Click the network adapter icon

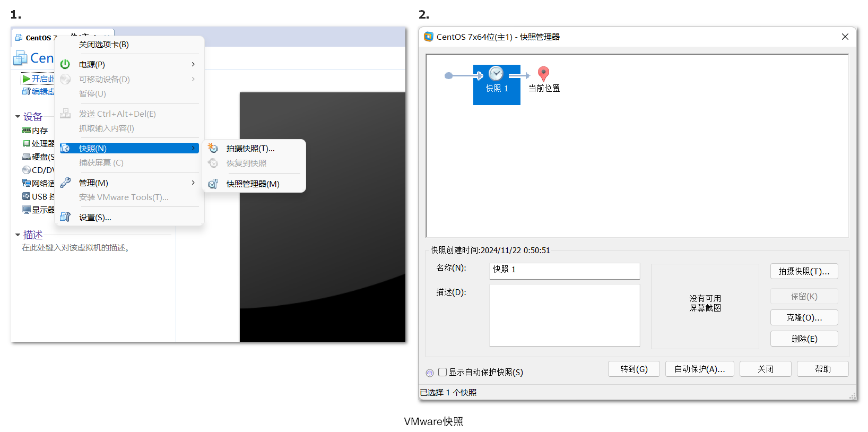26,183
